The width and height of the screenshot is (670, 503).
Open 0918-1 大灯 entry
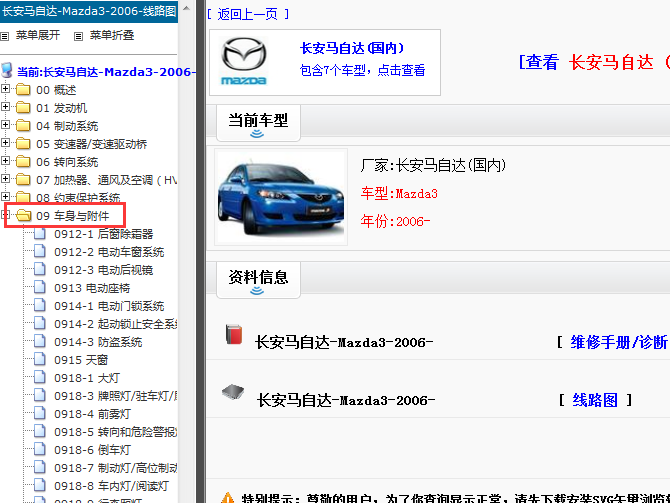pos(87,377)
